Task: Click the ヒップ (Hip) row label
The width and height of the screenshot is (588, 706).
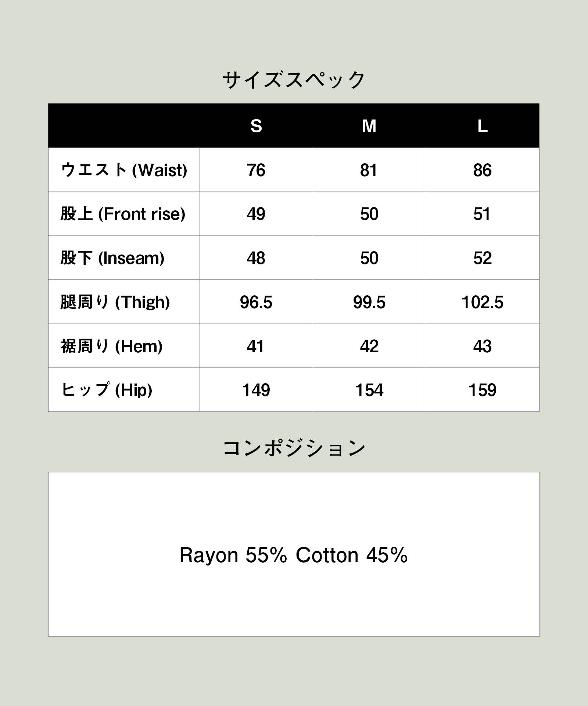Action: coord(107,390)
